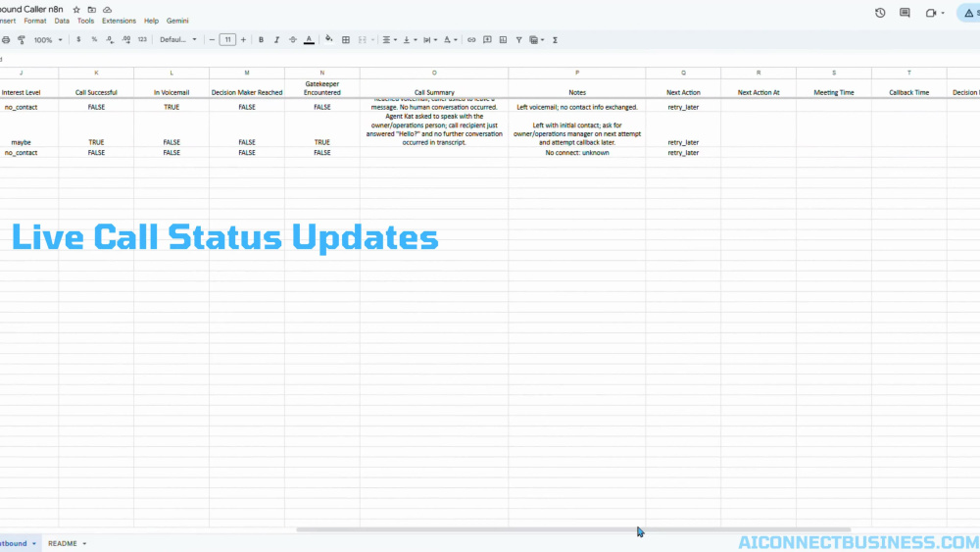The height and width of the screenshot is (552, 980).
Task: Open the comments panel icon
Action: coord(905,13)
